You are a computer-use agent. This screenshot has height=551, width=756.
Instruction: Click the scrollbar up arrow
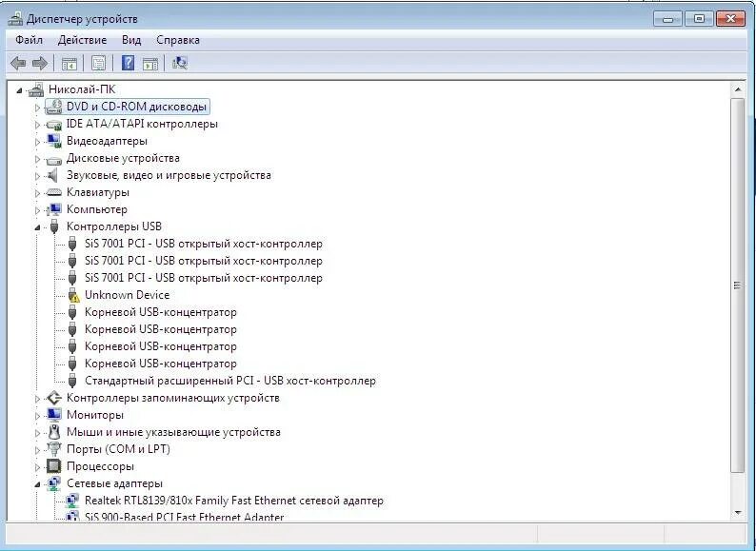[737, 89]
